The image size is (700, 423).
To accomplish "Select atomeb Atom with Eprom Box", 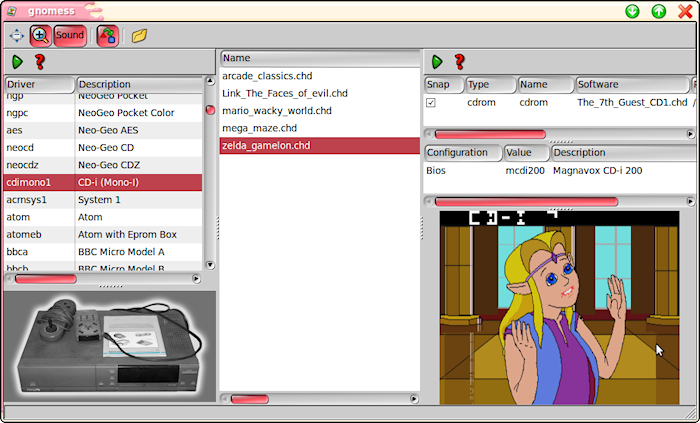I will [103, 235].
